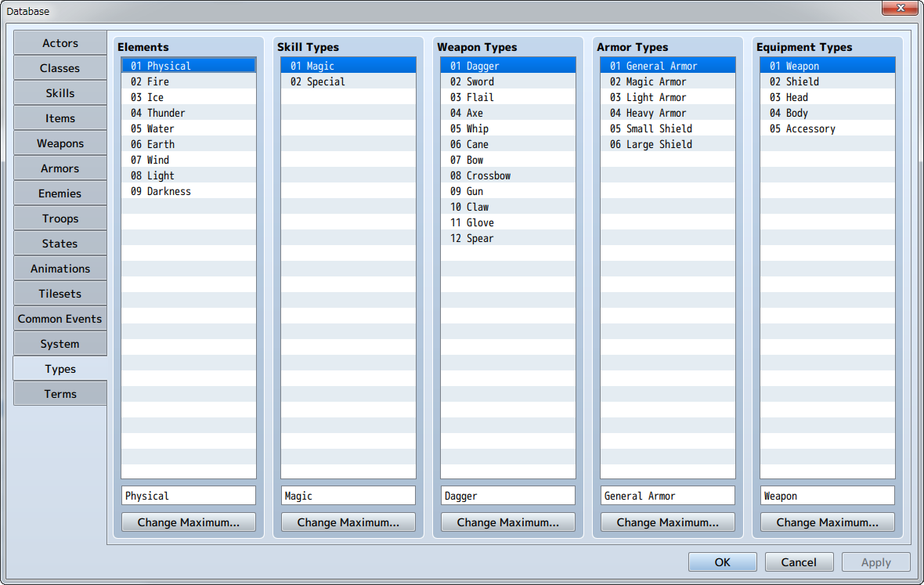Choose Accessory equipment type

click(810, 128)
